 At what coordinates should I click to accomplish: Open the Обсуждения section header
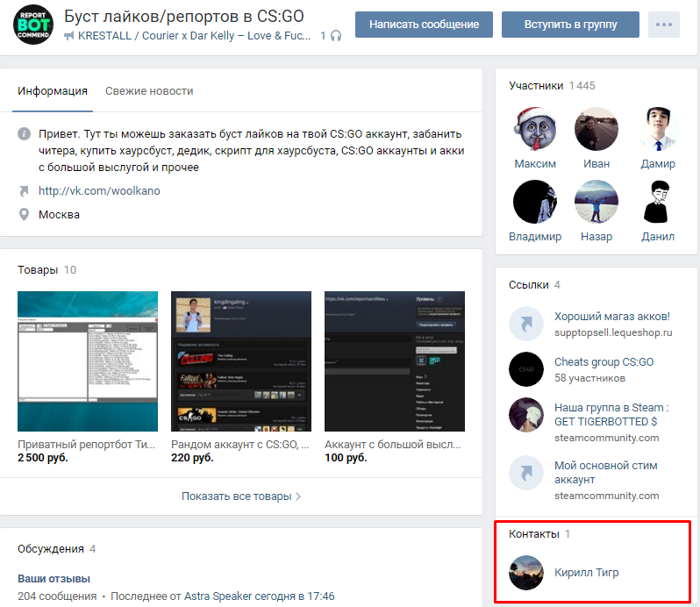point(57,549)
